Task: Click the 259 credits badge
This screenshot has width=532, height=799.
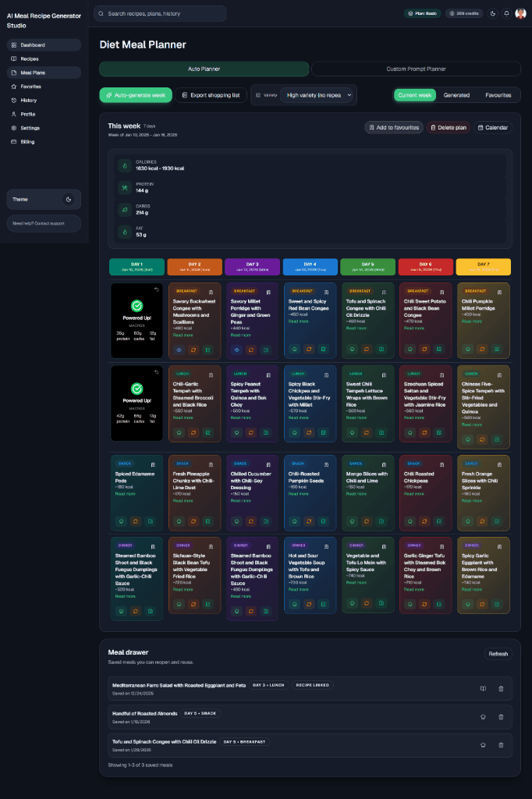Action: point(464,13)
